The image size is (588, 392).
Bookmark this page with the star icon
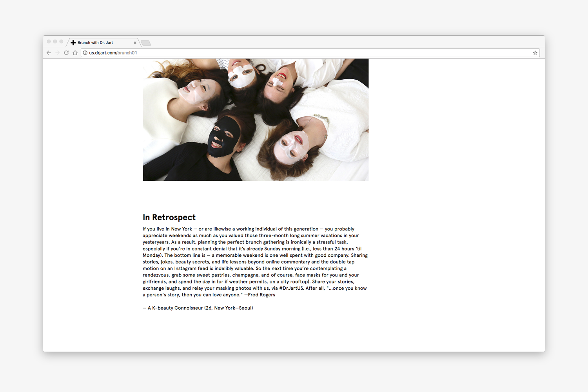click(535, 53)
